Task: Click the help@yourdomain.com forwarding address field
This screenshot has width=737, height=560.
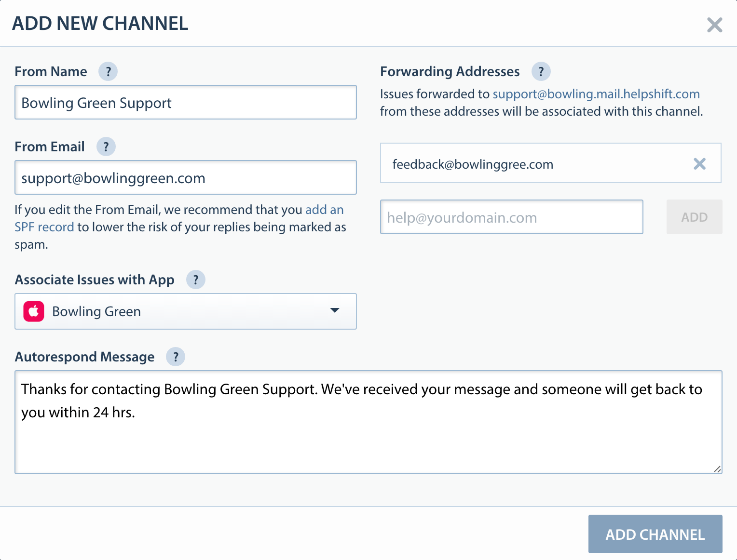Action: coord(511,217)
